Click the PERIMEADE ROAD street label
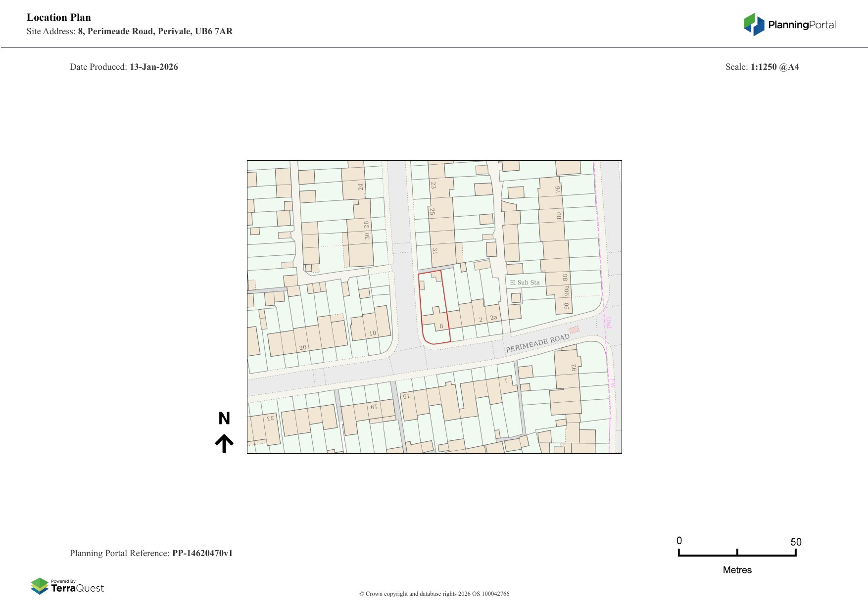868x614 pixels. 537,343
